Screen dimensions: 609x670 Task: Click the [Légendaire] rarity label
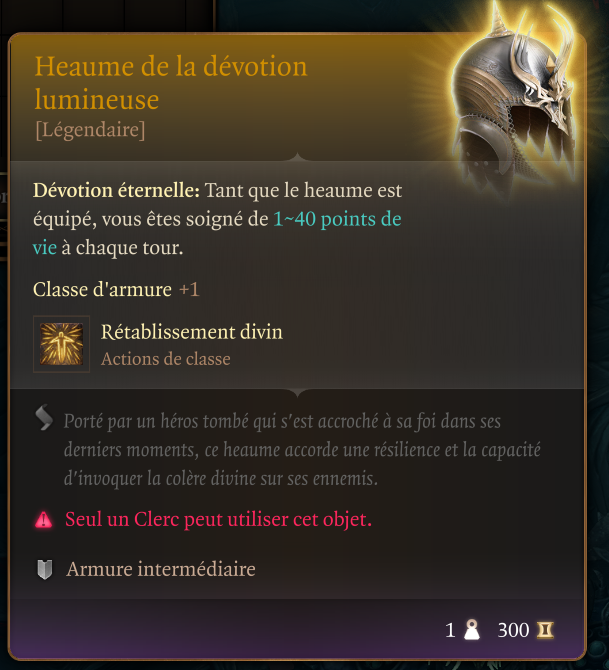pyautogui.click(x=90, y=130)
